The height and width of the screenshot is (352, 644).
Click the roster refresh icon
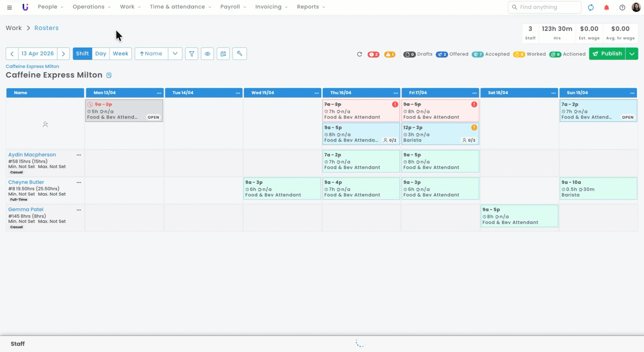pos(359,54)
